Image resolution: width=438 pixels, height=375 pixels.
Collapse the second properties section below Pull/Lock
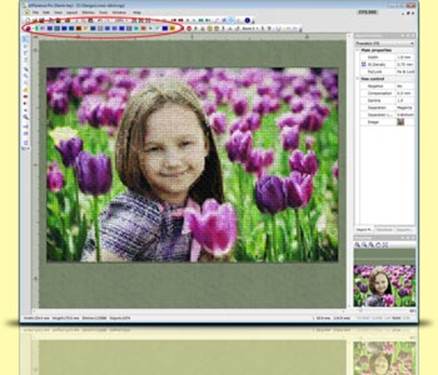(357, 79)
